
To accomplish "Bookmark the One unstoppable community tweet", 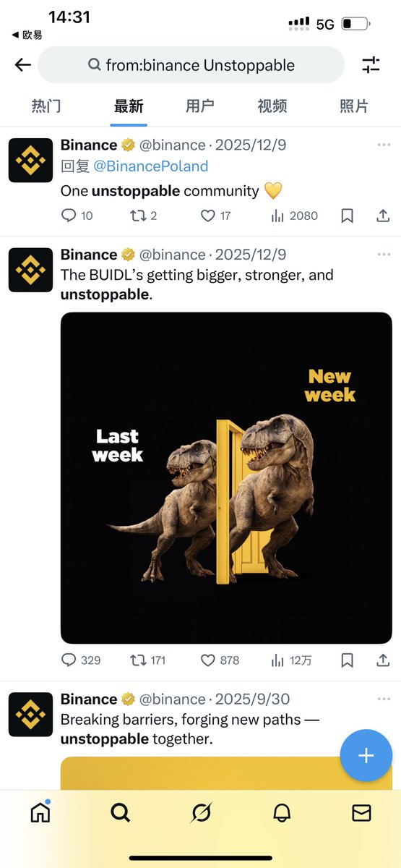I will coord(348,216).
